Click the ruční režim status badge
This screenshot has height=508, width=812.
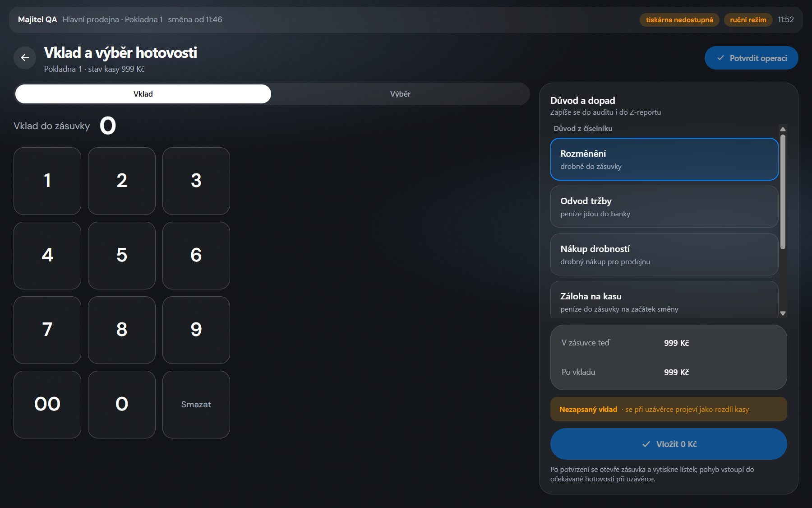pyautogui.click(x=748, y=20)
